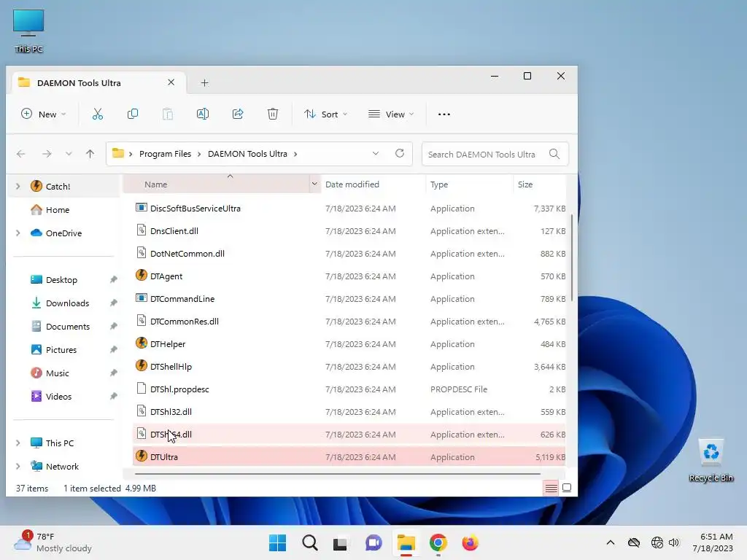The width and height of the screenshot is (747, 560).
Task: Select the DTShellHlp application icon
Action: 141,366
